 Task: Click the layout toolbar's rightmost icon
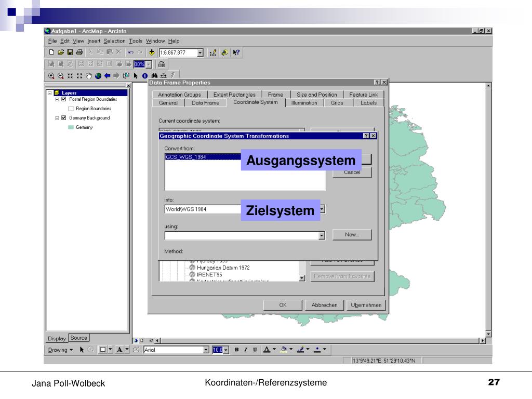(162, 64)
